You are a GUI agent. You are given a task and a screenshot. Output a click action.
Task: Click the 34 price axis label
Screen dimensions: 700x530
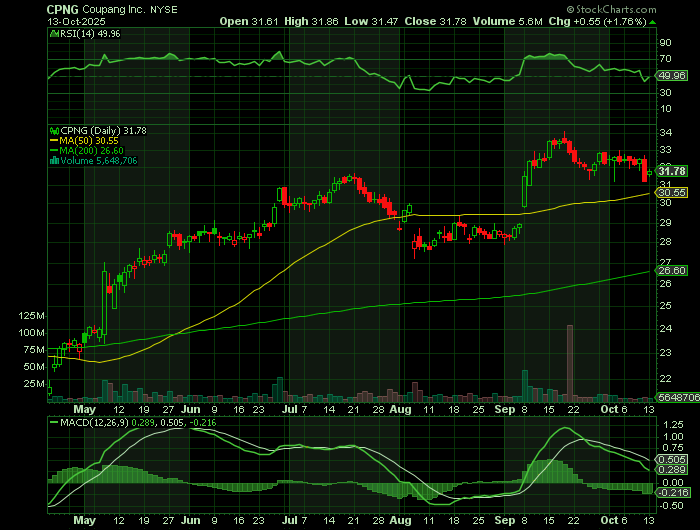665,133
